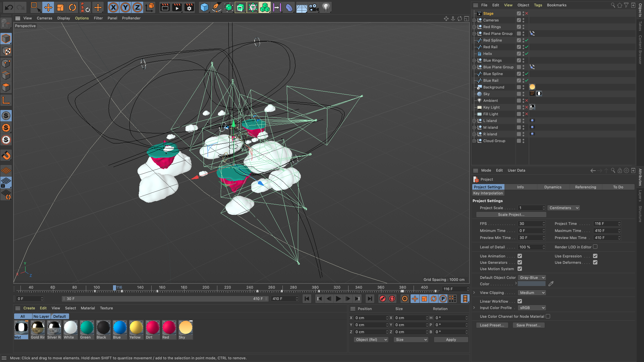Click the Undo arrow icon
Screen dimensions: 644x362
[x=9, y=7]
